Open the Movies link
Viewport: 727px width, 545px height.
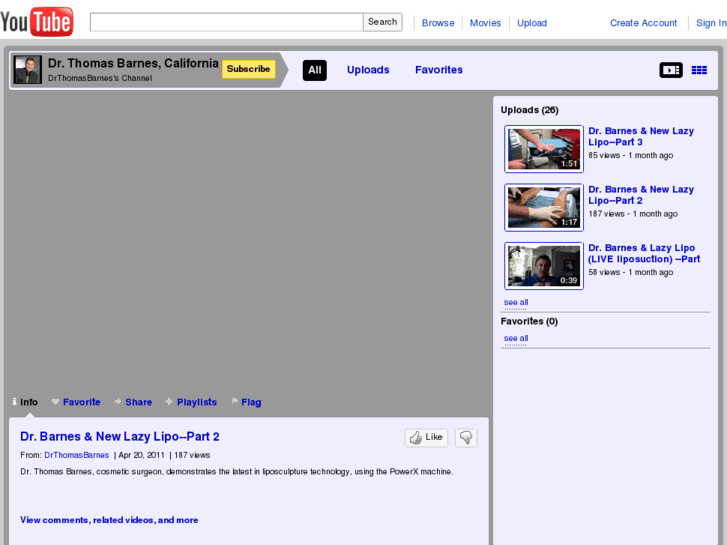click(x=485, y=23)
